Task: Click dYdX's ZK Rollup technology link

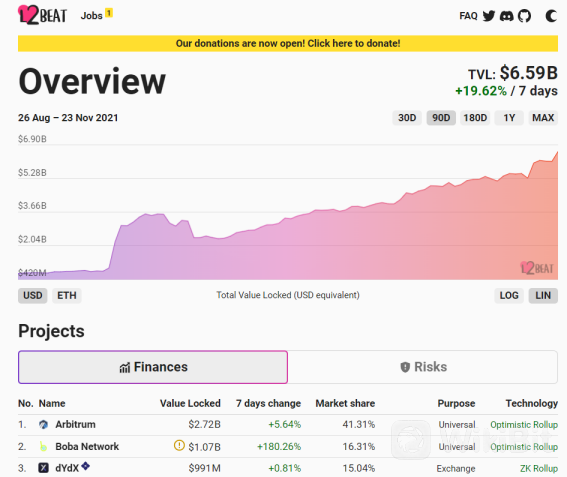Action: click(539, 469)
